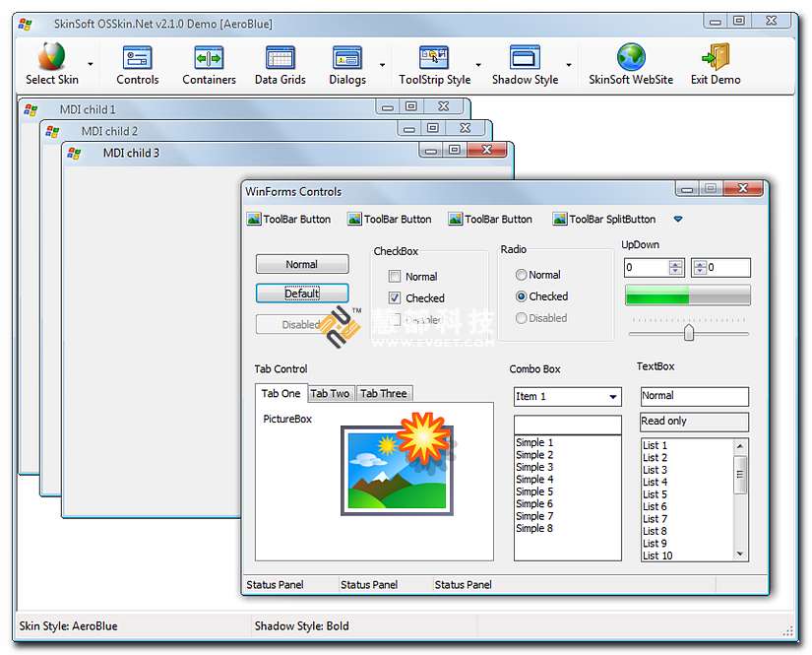The height and width of the screenshot is (655, 812).
Task: Click the green progress bar
Action: (688, 295)
